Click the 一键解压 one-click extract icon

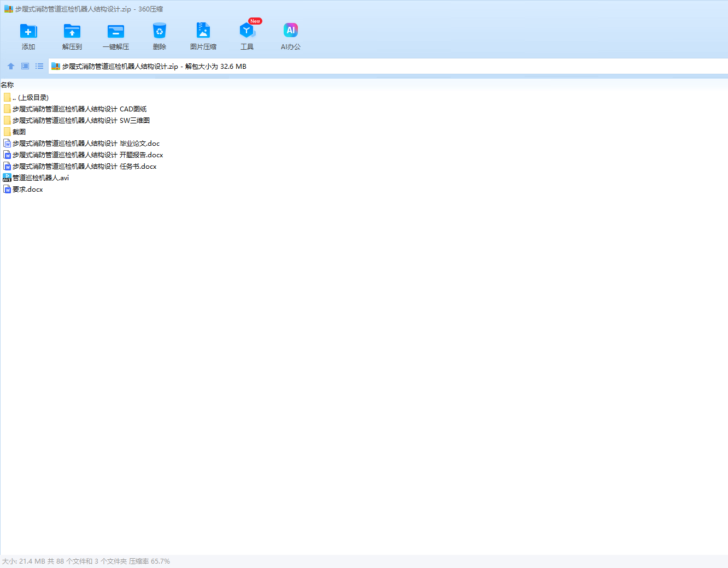pyautogui.click(x=116, y=31)
